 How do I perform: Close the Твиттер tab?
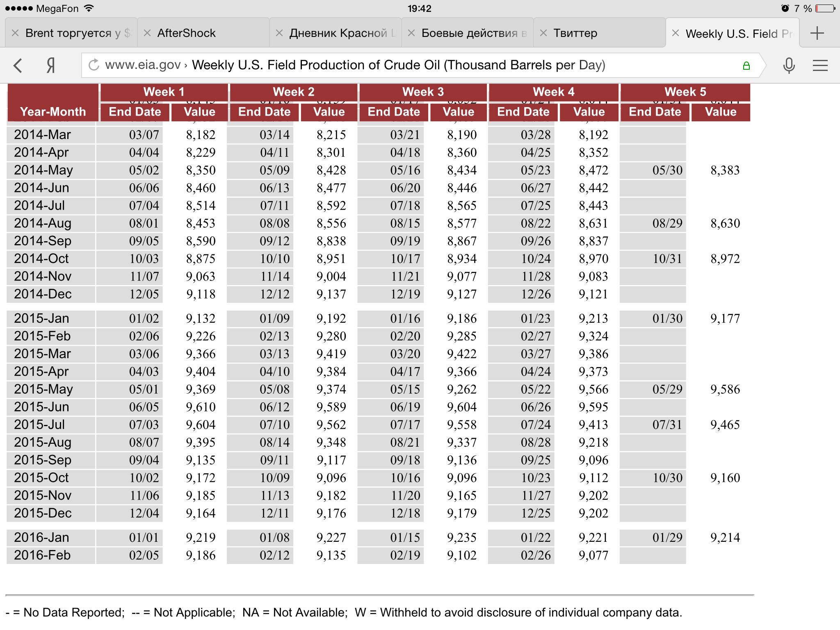[x=543, y=33]
